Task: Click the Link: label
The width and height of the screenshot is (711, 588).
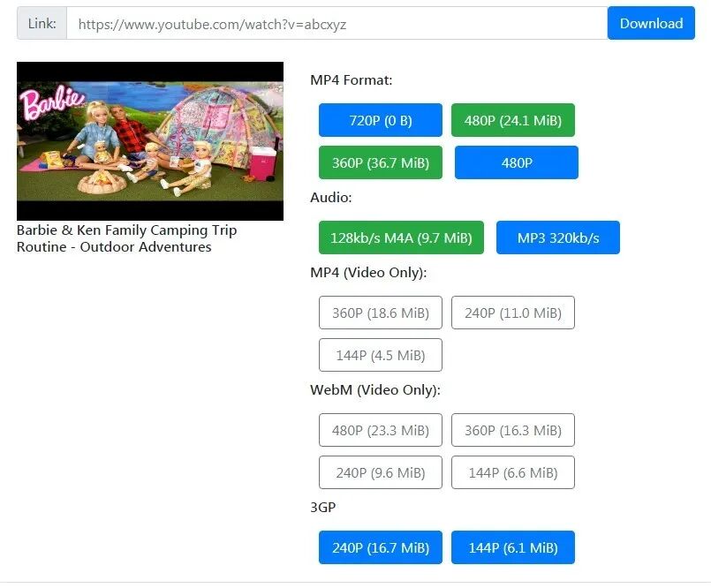Action: pyautogui.click(x=42, y=23)
